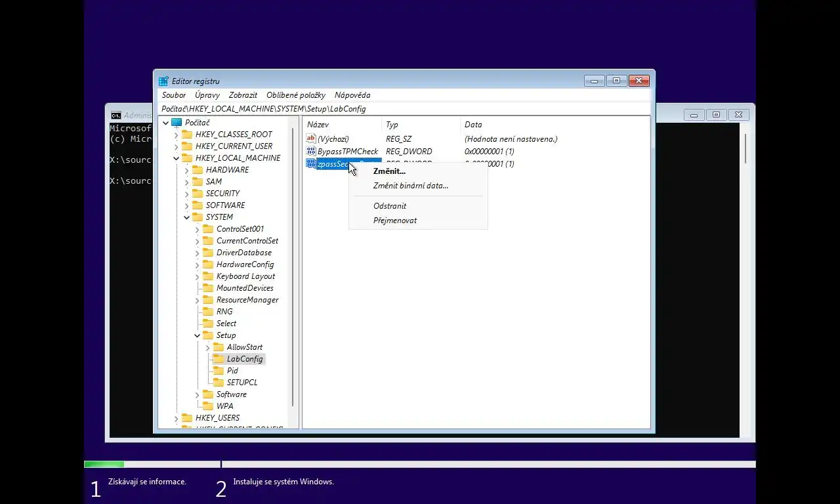Screen dimensions: 840x504
Task: Click the MountedDevices folder icon
Action: [208, 288]
